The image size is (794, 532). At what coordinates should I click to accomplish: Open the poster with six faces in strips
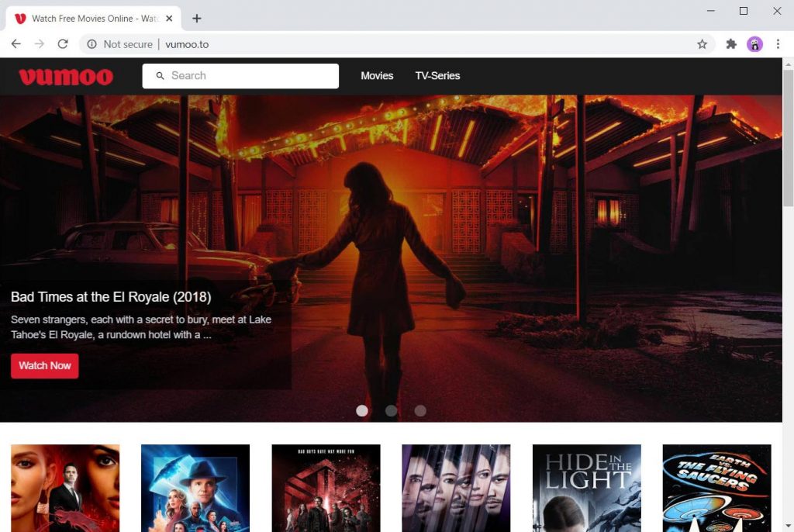click(x=456, y=488)
